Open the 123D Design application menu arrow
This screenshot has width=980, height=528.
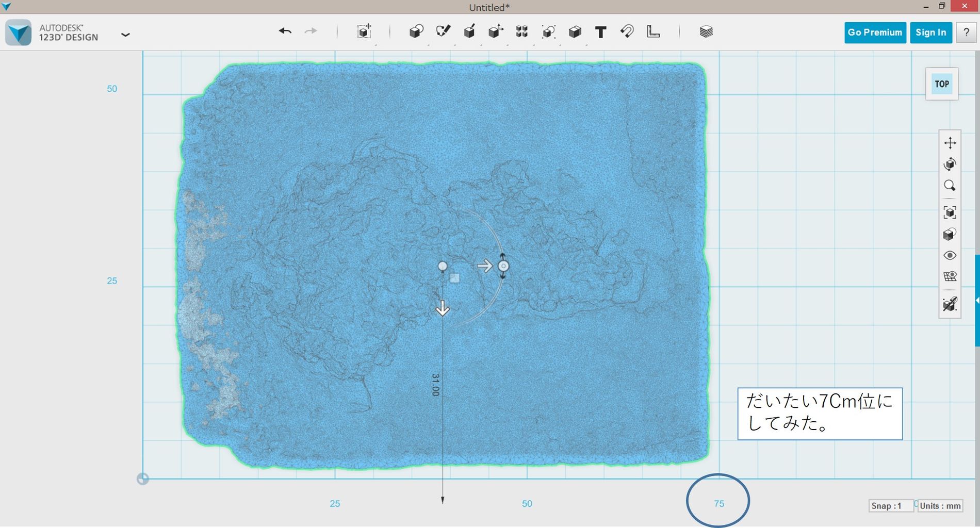coord(125,35)
